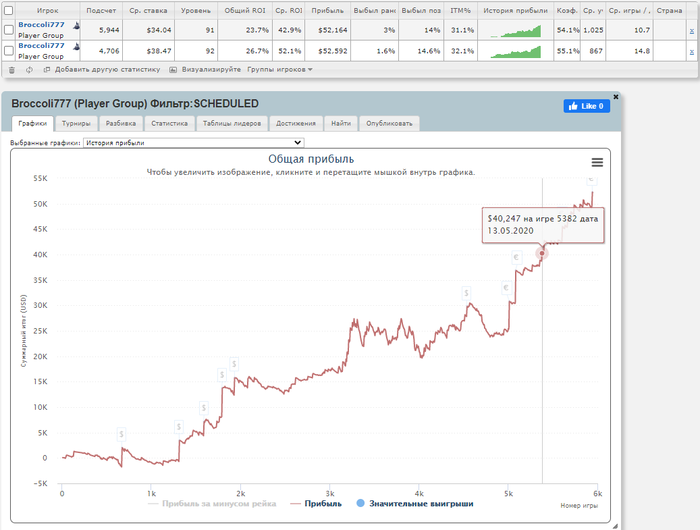
Task: Open the 'Группы игроков' dropdown
Action: [x=280, y=70]
